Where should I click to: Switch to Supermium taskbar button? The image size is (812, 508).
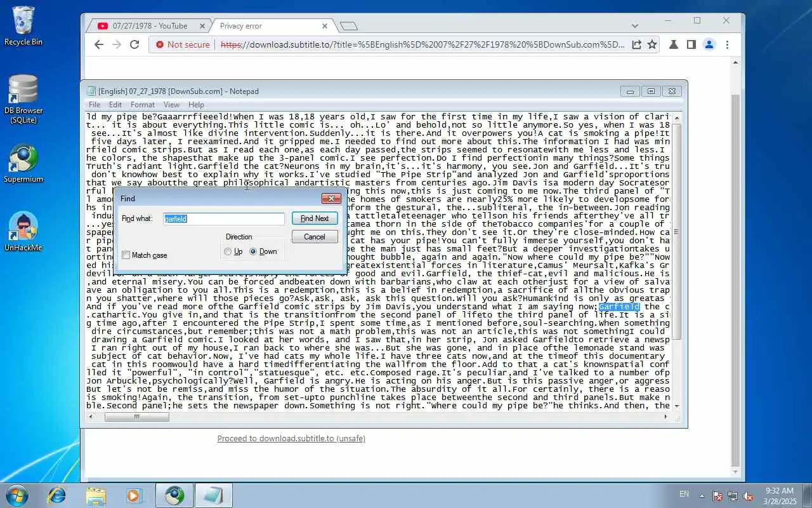click(174, 495)
